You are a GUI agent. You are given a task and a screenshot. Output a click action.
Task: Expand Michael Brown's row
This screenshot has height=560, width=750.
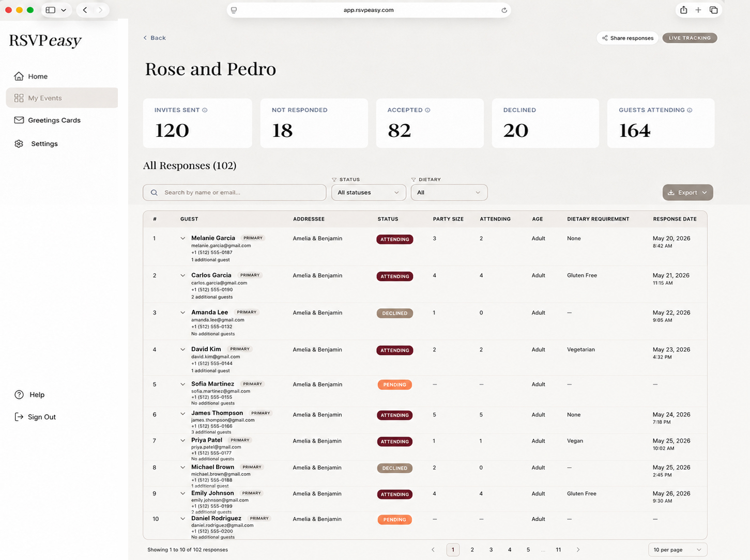(x=182, y=468)
